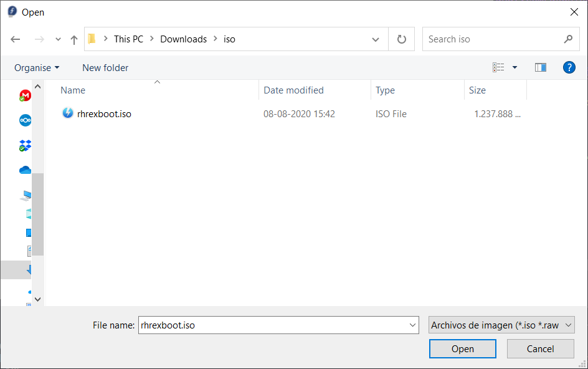The height and width of the screenshot is (369, 588).
Task: Open MEGA in the sidebar
Action: (25, 96)
